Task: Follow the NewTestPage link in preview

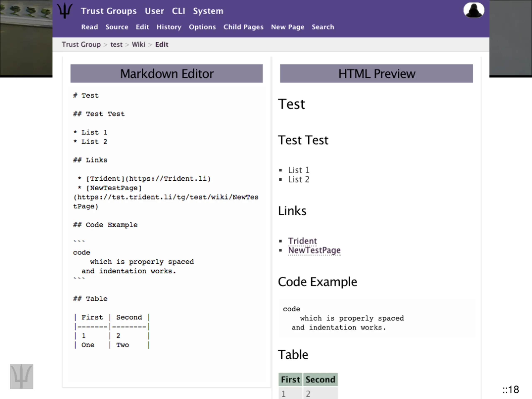Action: click(314, 250)
